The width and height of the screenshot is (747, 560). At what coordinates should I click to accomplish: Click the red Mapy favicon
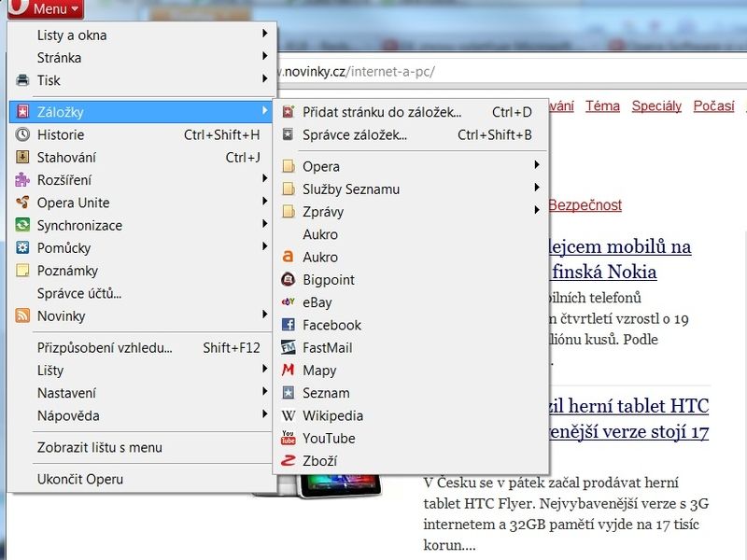pos(289,370)
